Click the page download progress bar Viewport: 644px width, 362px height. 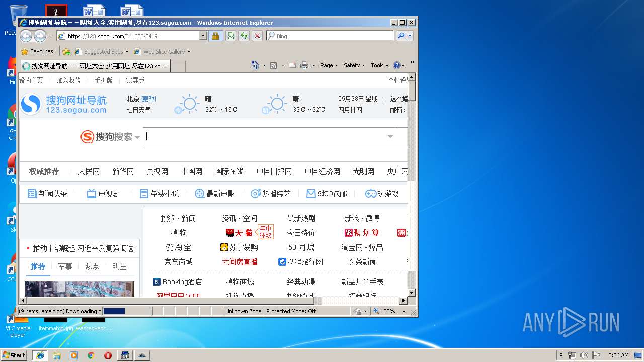click(126, 311)
